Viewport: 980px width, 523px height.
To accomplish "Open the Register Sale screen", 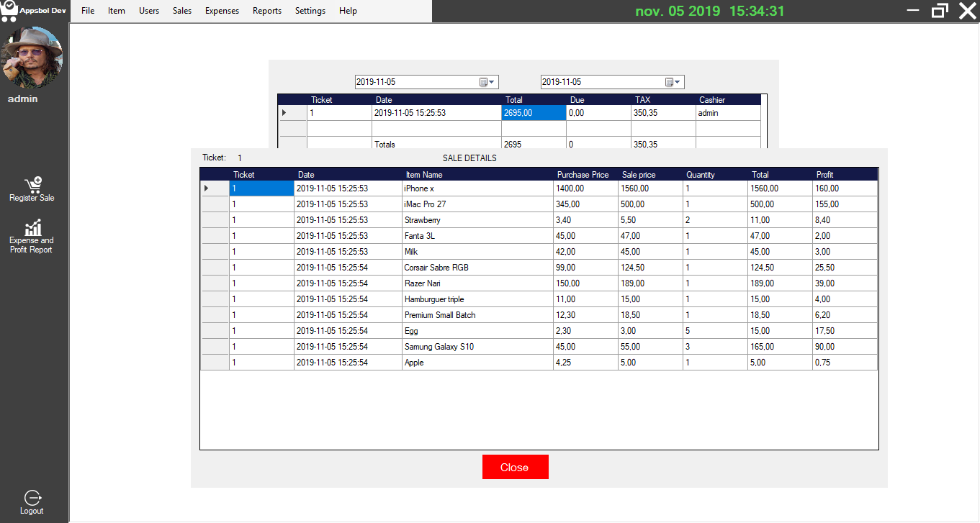I will [x=32, y=188].
